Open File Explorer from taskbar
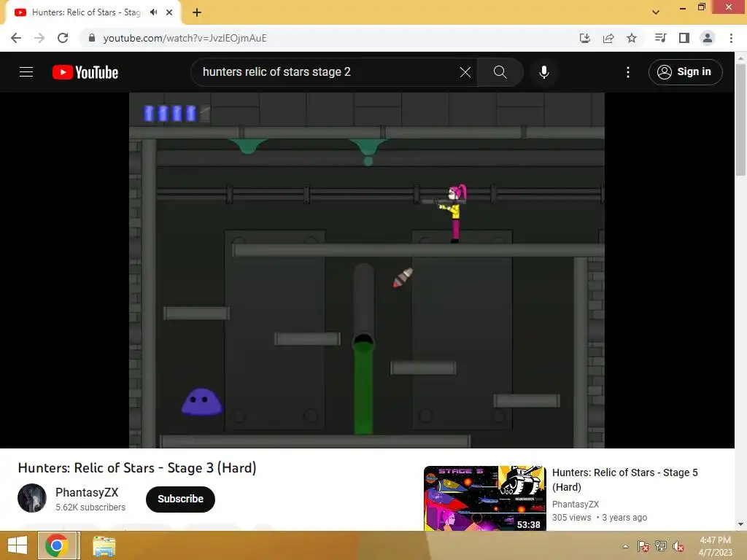 pyautogui.click(x=104, y=546)
